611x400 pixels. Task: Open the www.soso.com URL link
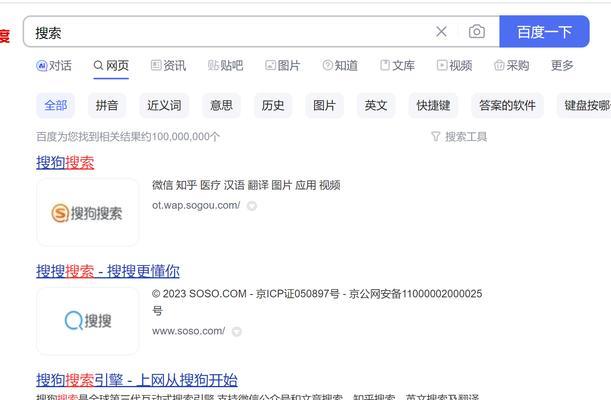tap(189, 331)
